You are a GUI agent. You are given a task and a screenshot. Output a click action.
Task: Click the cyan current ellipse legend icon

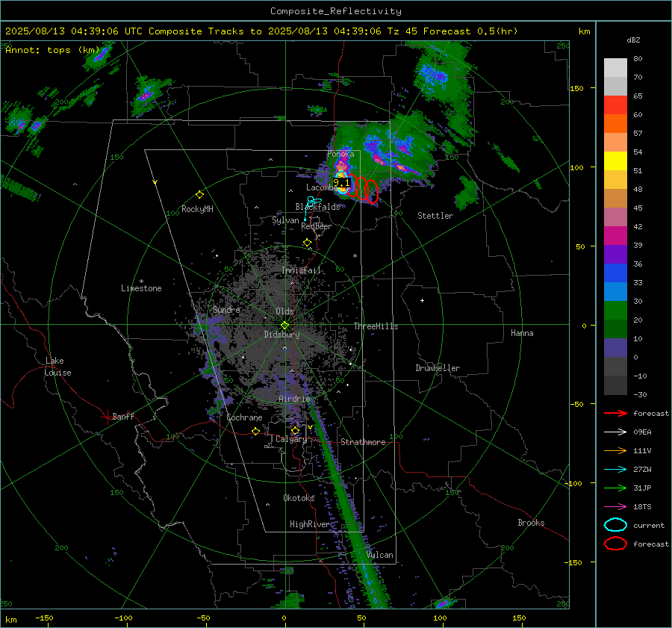615,525
